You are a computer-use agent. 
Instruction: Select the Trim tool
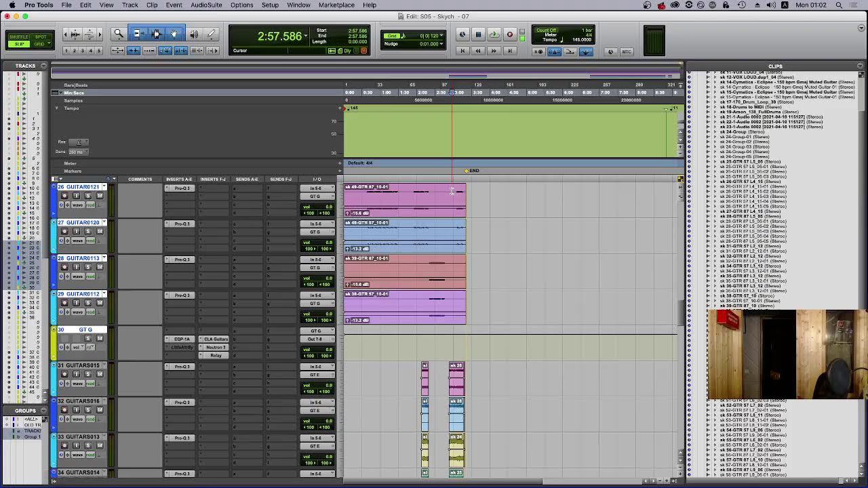(138, 34)
